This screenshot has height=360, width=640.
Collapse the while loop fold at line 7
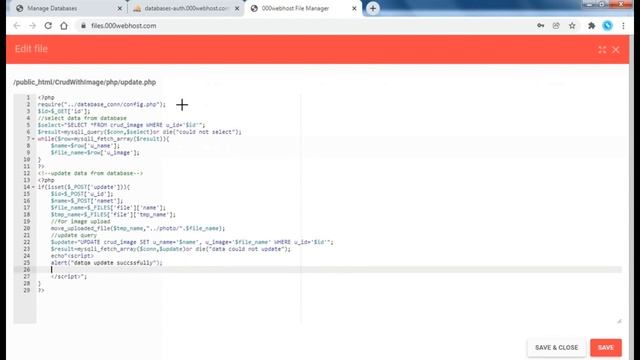tap(33, 139)
